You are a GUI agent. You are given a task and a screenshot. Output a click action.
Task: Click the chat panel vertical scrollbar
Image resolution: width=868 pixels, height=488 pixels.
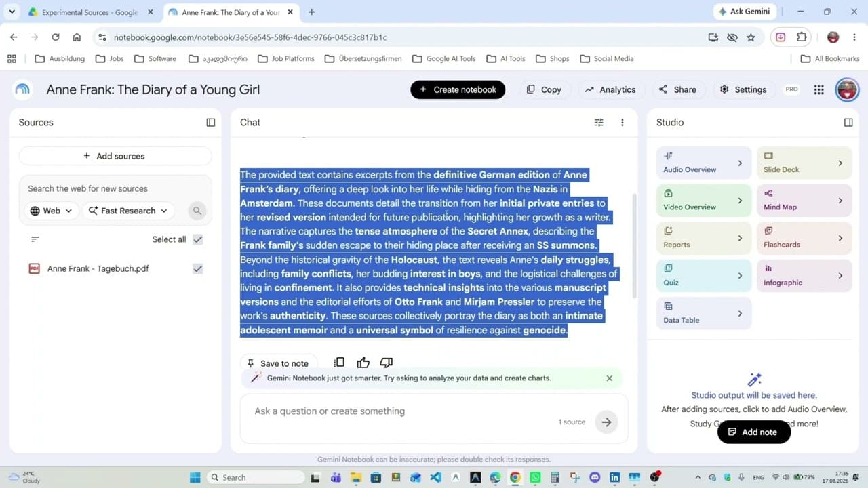pos(635,245)
